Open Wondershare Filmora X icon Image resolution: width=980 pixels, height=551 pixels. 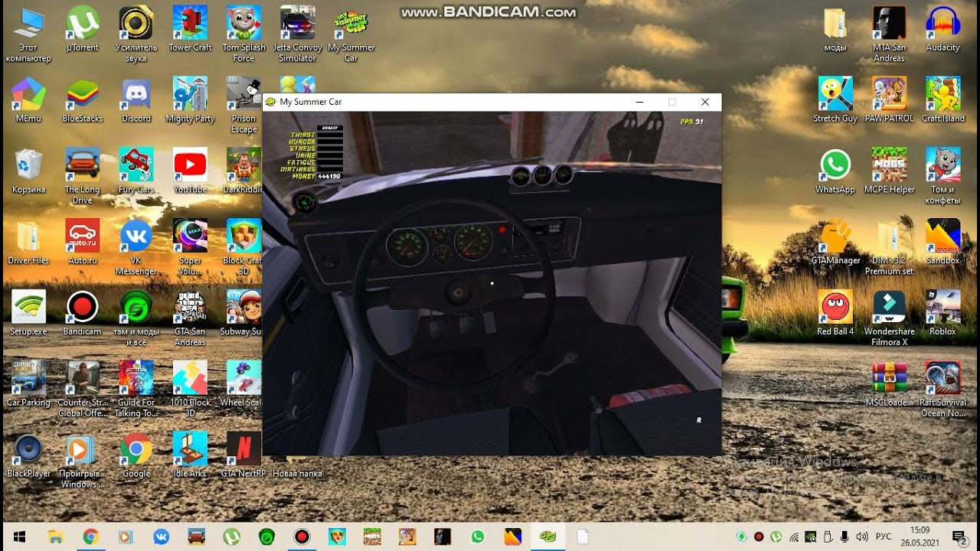pos(889,319)
